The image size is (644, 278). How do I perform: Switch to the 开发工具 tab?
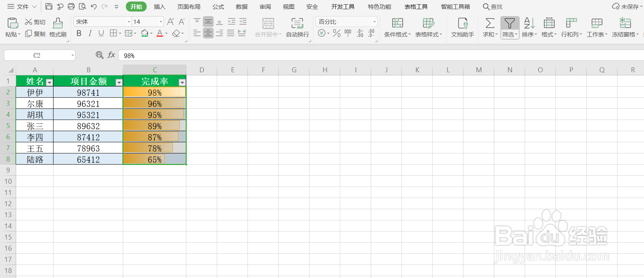click(343, 7)
